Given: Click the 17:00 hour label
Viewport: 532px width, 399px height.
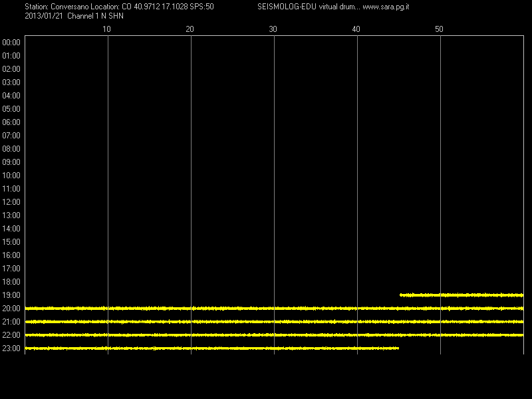Looking at the screenshot, I should [11, 269].
